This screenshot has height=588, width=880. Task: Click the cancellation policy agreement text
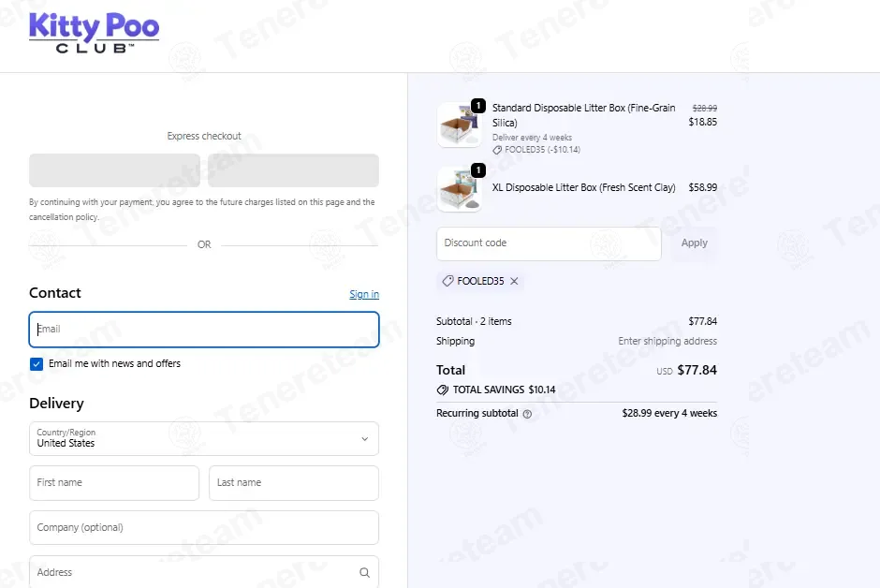(202, 210)
